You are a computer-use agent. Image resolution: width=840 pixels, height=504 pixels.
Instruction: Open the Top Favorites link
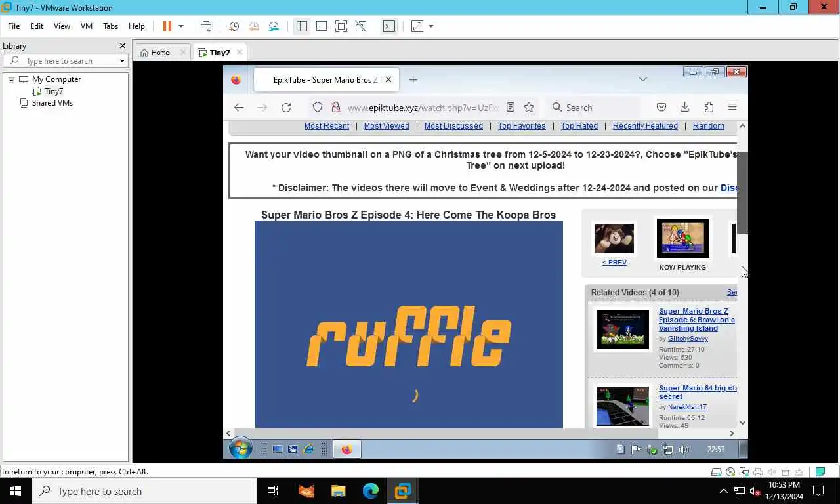pos(522,126)
